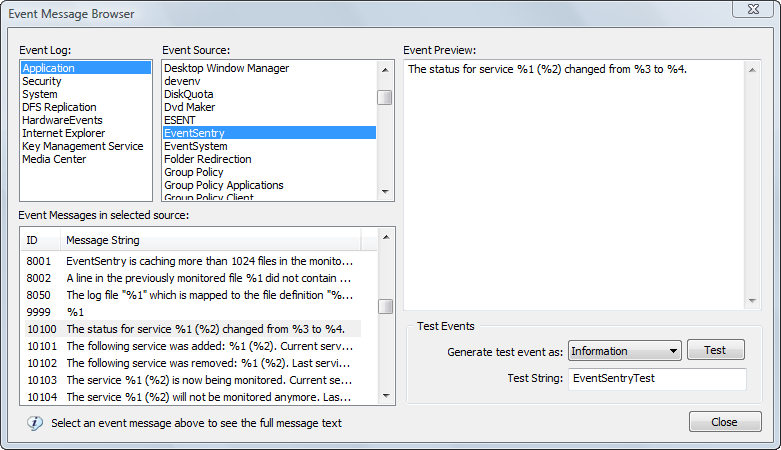The width and height of the screenshot is (781, 450).
Task: Click Event Preview scrollbar up arrow
Action: pos(752,70)
